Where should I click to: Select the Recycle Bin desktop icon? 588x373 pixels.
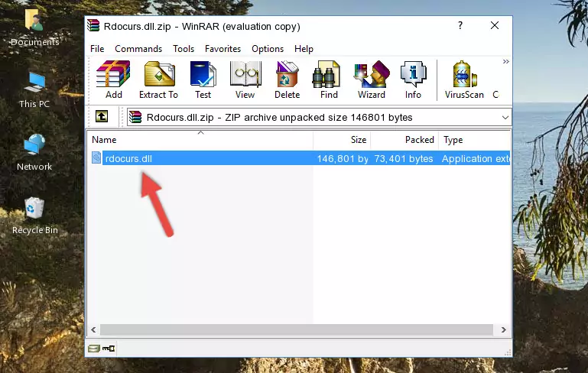point(35,216)
